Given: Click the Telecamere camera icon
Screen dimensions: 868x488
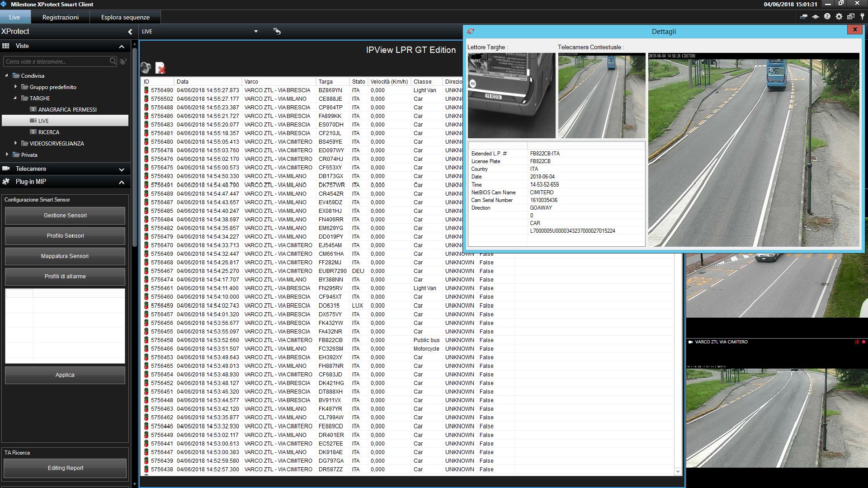Looking at the screenshot, I should click(6, 169).
